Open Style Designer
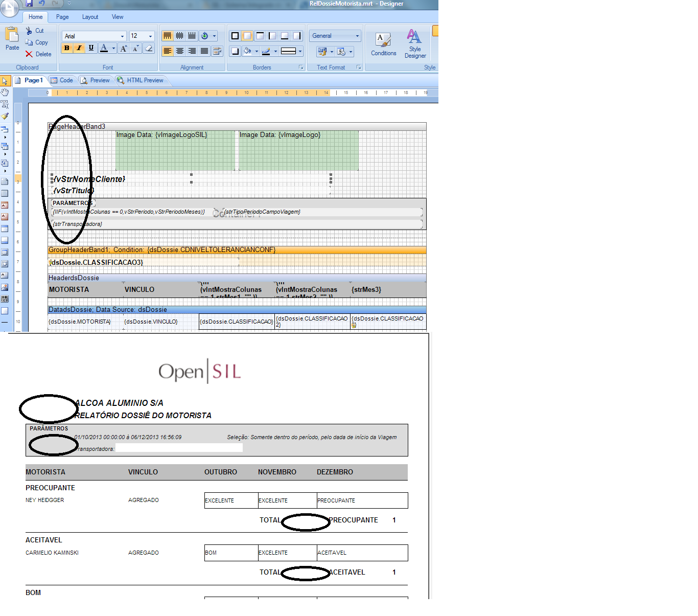The image size is (698, 616). (x=415, y=43)
